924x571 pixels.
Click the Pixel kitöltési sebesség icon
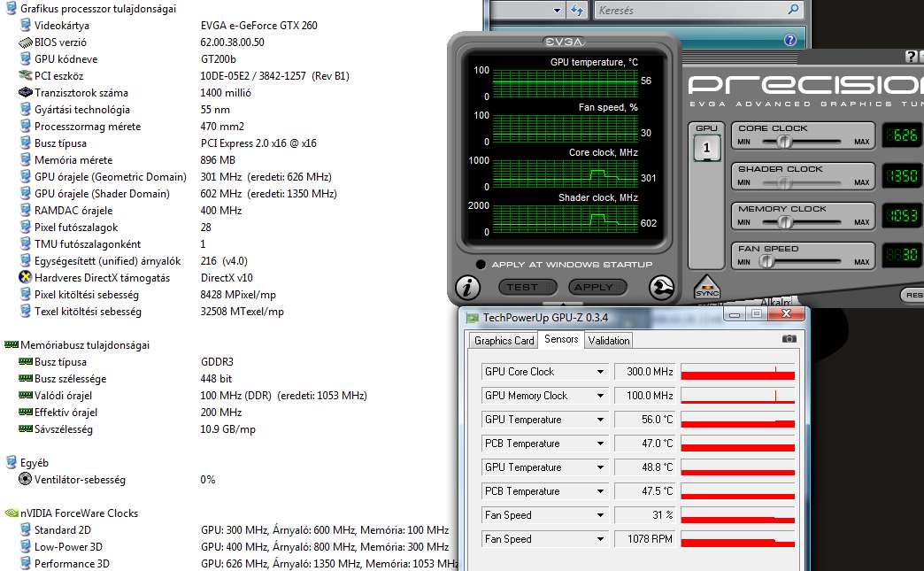(x=26, y=295)
